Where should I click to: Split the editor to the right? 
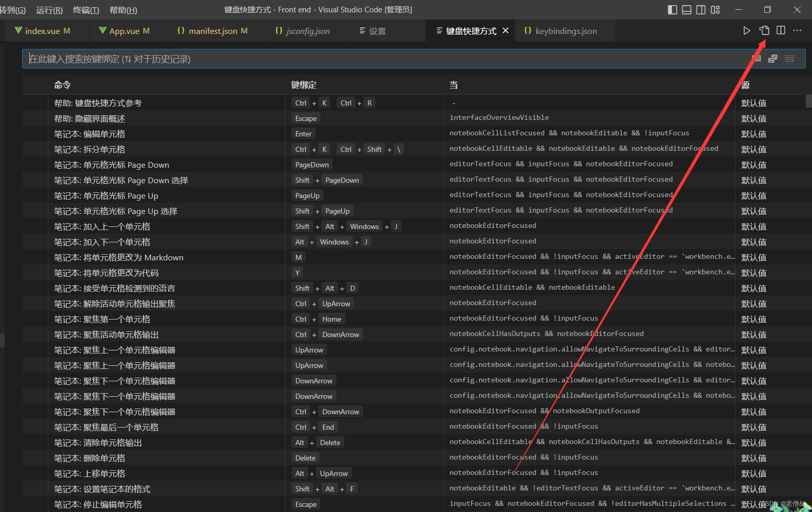(781, 31)
